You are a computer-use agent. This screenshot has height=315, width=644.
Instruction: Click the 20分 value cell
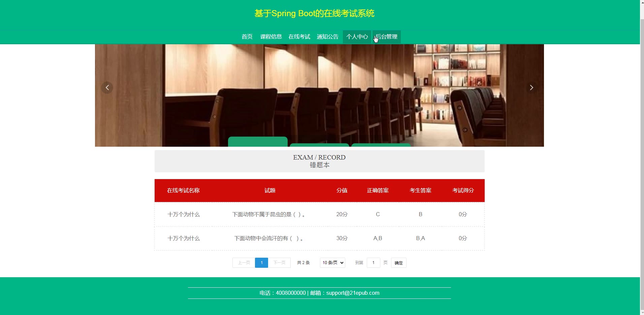point(342,214)
